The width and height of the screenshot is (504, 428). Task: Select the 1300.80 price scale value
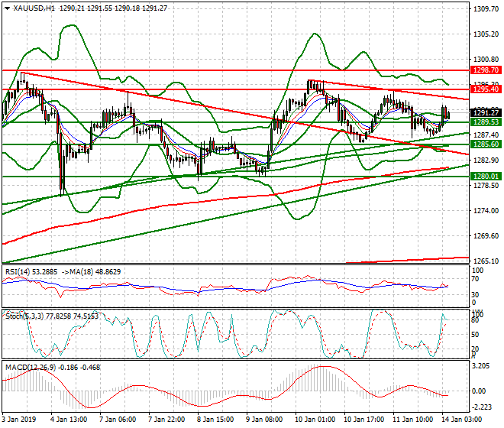click(x=486, y=59)
